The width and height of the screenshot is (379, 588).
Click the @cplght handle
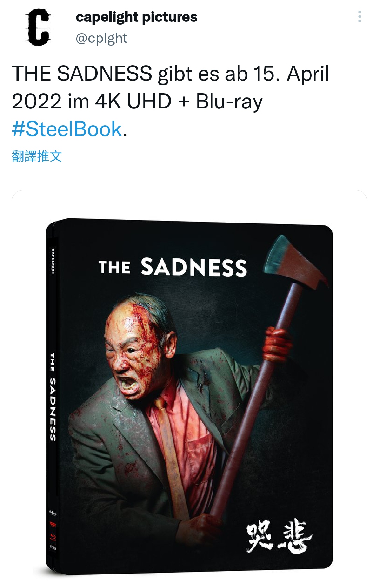click(101, 38)
